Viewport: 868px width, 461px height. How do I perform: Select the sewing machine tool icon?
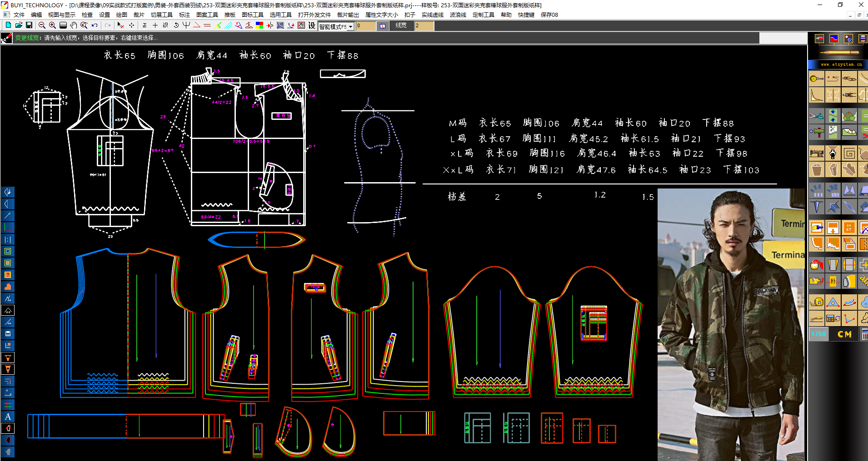[817, 153]
